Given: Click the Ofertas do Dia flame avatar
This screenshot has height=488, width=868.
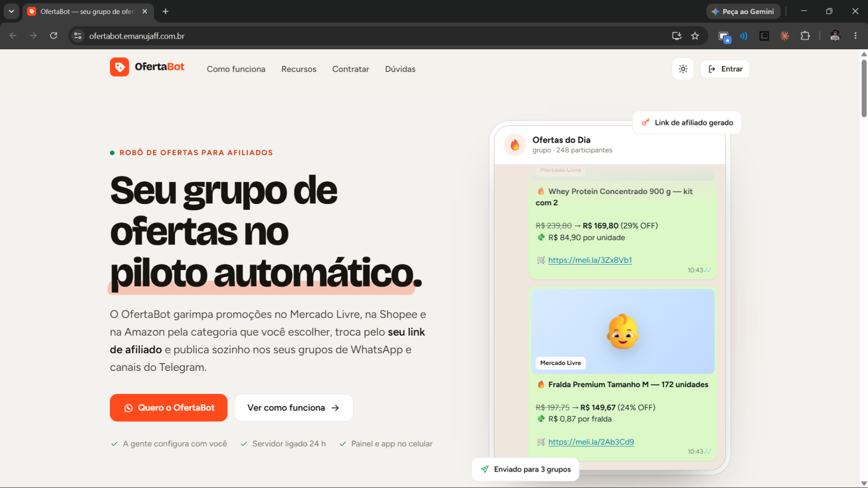Looking at the screenshot, I should [x=515, y=145].
